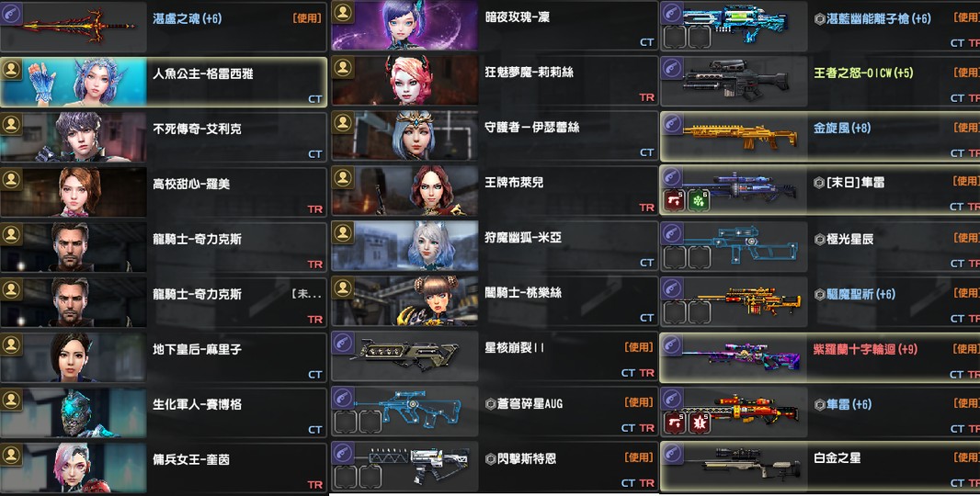Image resolution: width=980 pixels, height=496 pixels.
Task: Click 使用 for 蒼穹碎星AUG
Action: click(639, 402)
